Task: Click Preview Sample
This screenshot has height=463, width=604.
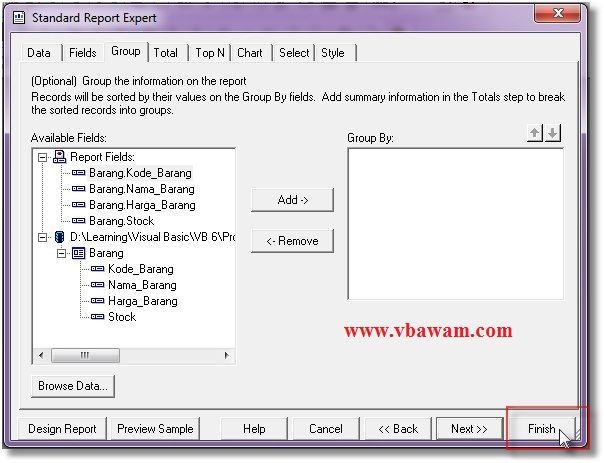Action: pyautogui.click(x=155, y=429)
